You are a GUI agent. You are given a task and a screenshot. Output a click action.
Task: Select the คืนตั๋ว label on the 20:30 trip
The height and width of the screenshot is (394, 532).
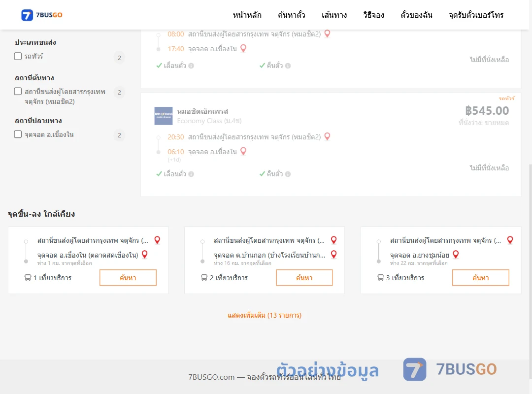[x=275, y=174]
